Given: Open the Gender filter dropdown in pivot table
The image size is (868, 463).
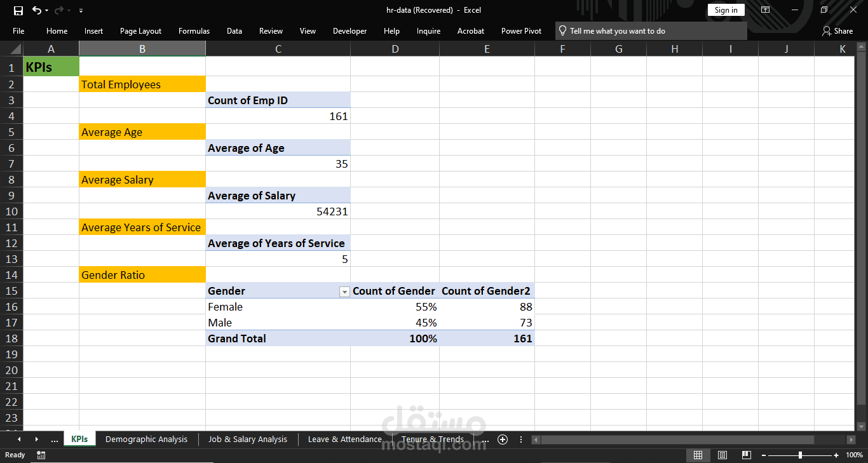Looking at the screenshot, I should 344,292.
